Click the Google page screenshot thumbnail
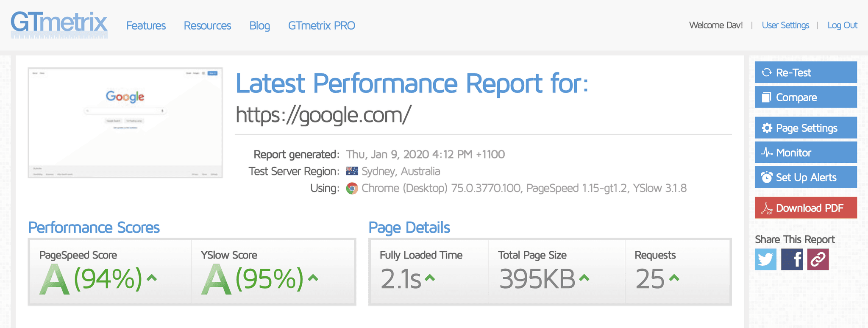 tap(125, 121)
